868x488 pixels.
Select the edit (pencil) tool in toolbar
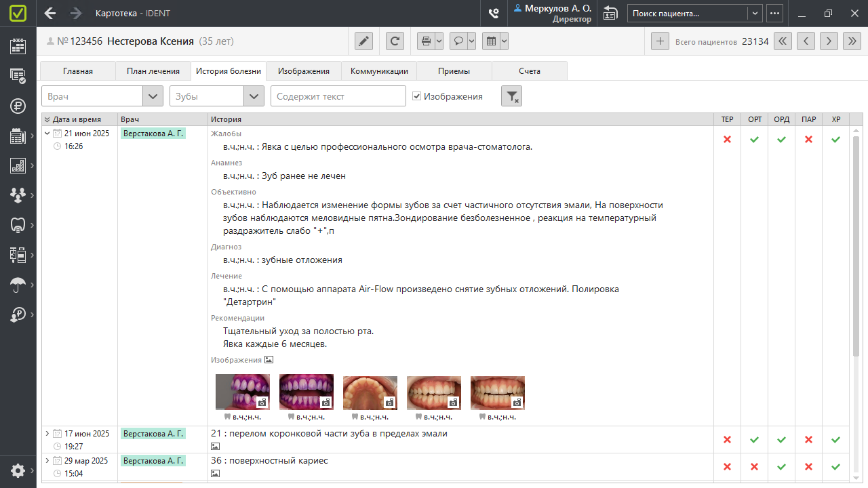[363, 41]
